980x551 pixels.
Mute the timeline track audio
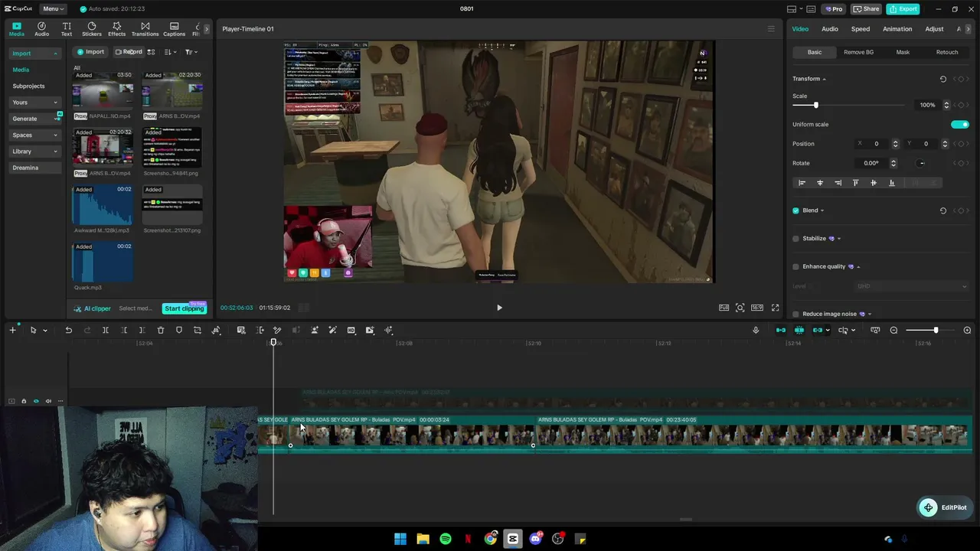[48, 401]
